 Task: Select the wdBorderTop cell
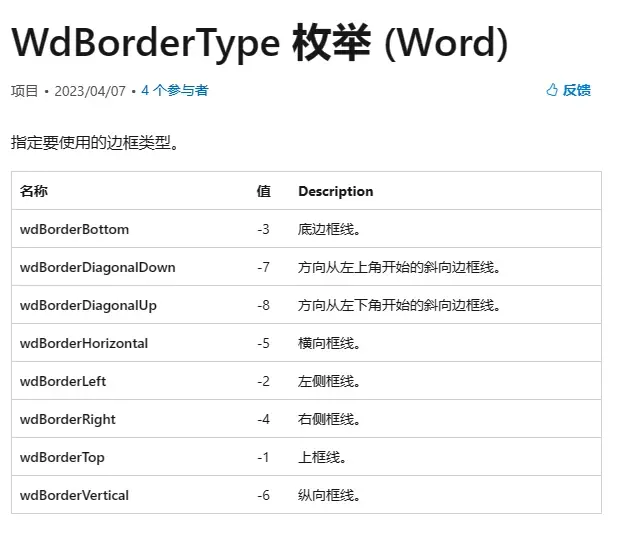62,457
